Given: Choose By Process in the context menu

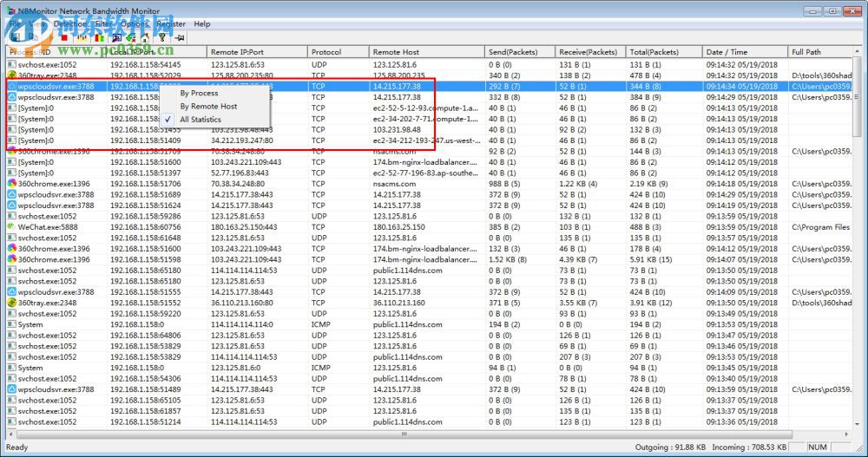Looking at the screenshot, I should tap(200, 93).
